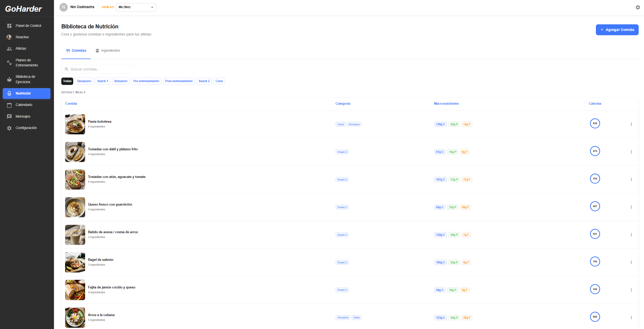Switch to the Ingredientes tab
644x329 pixels.
point(108,51)
